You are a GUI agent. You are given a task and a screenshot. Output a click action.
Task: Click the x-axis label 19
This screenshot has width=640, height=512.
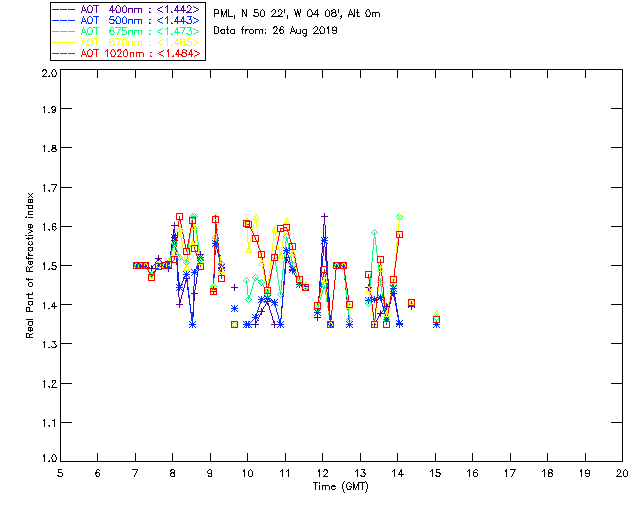(585, 473)
